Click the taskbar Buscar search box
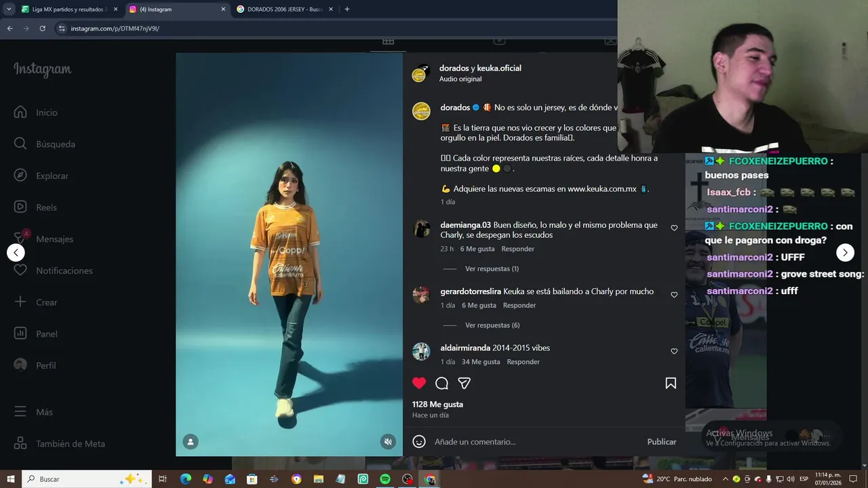This screenshot has height=488, width=868. [87, 479]
